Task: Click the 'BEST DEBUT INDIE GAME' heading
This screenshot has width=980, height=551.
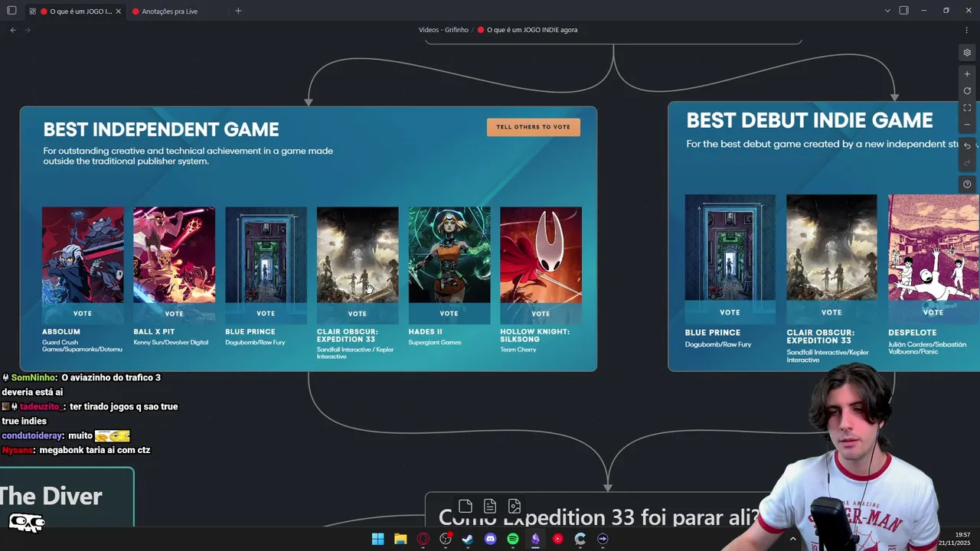Action: (x=809, y=120)
